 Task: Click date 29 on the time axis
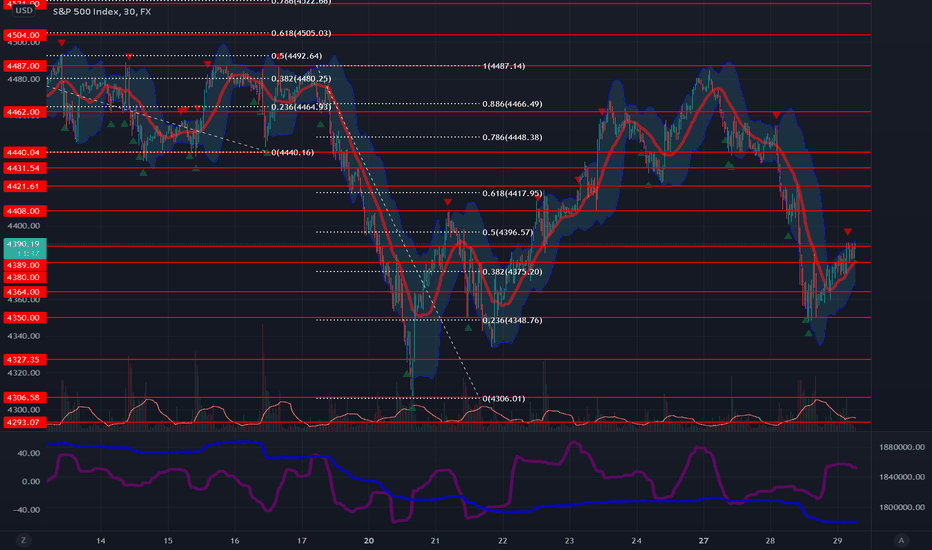pos(837,540)
